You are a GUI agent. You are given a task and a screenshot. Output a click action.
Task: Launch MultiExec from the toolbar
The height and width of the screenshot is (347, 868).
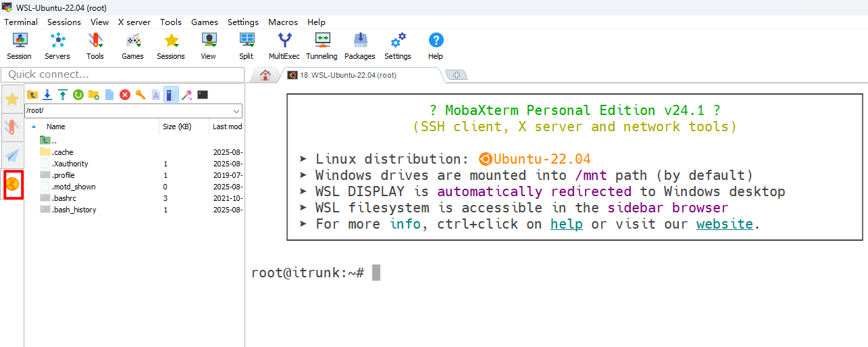pos(284,46)
